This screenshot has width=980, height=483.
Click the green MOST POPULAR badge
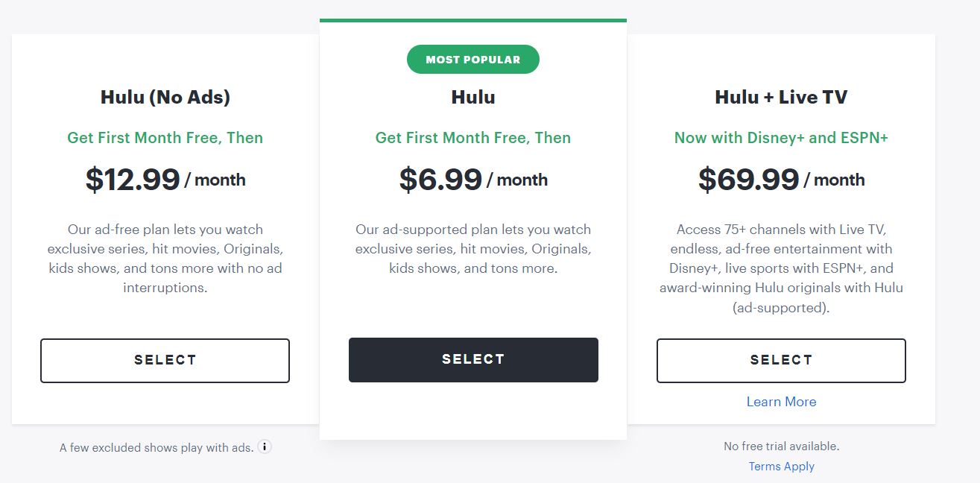click(473, 60)
